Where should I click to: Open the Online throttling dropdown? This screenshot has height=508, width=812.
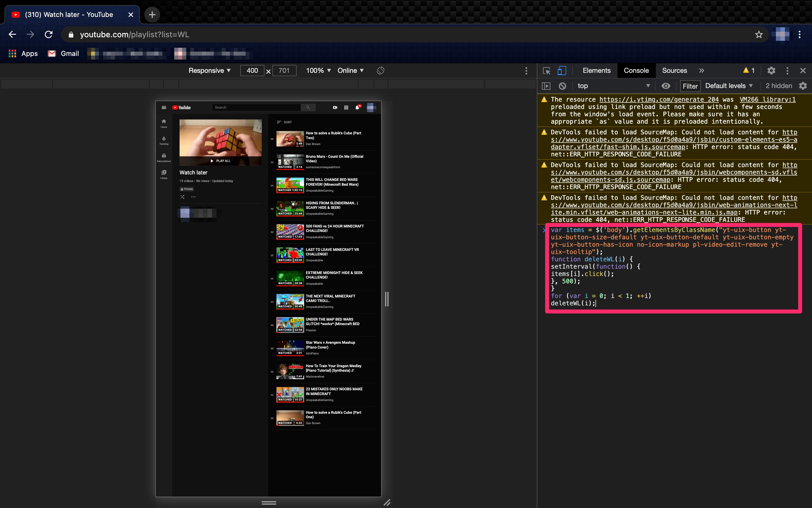point(351,71)
